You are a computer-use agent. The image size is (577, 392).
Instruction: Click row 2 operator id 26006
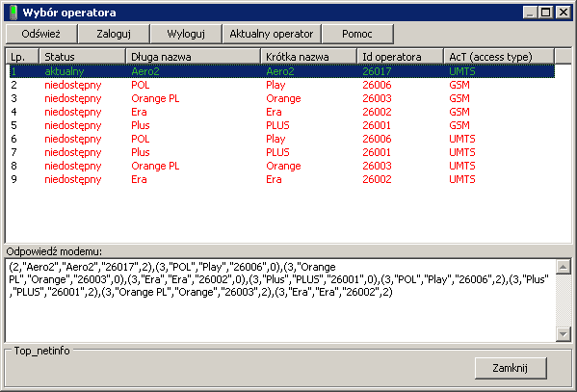[377, 85]
